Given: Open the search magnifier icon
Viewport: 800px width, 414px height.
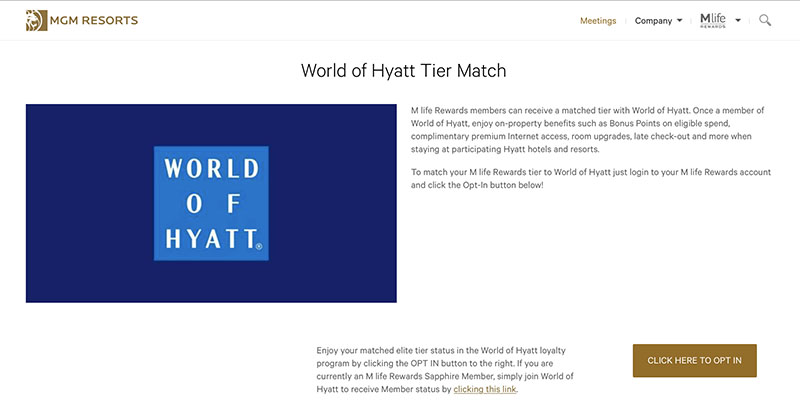Looking at the screenshot, I should pos(765,20).
